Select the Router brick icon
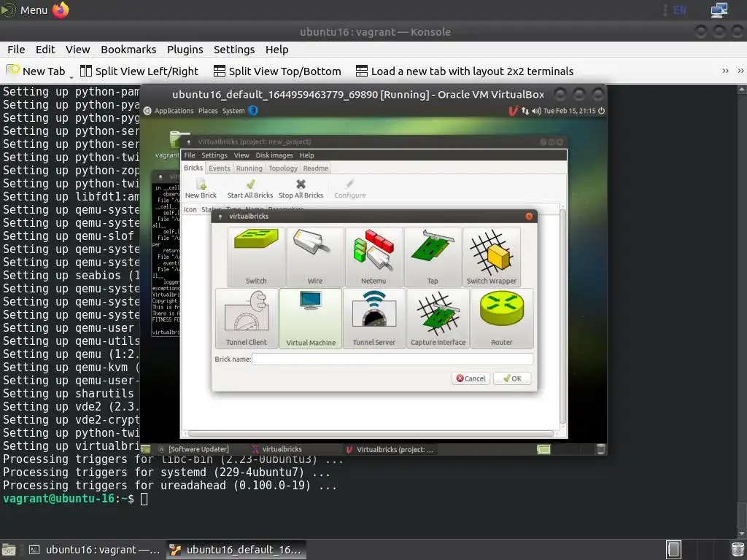This screenshot has height=560, width=747. pos(502,318)
